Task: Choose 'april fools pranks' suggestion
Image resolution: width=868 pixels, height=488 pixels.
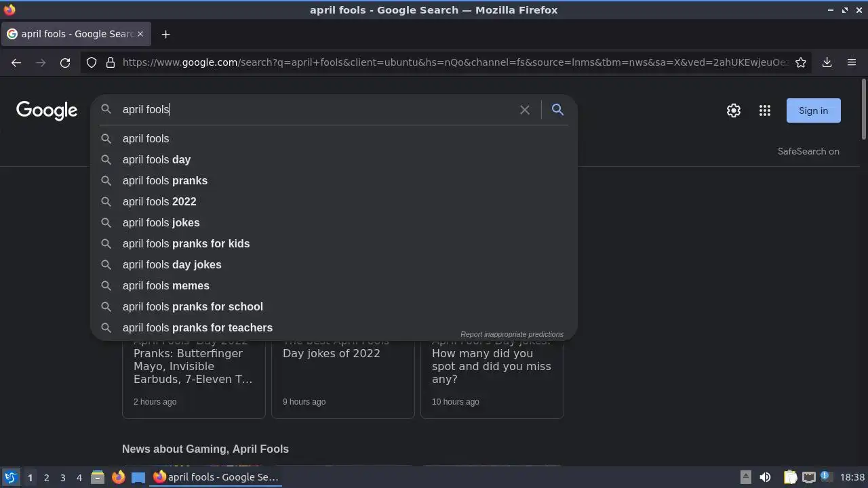Action: (334, 180)
